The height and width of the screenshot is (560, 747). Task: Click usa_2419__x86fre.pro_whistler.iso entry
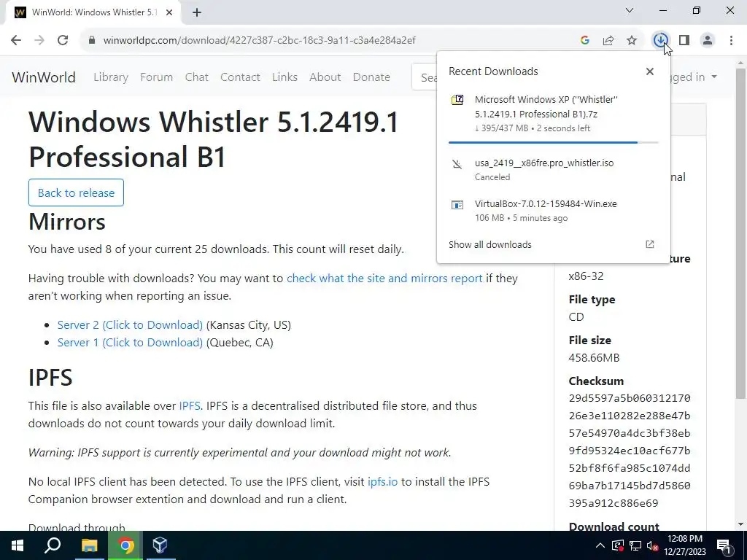click(553, 169)
